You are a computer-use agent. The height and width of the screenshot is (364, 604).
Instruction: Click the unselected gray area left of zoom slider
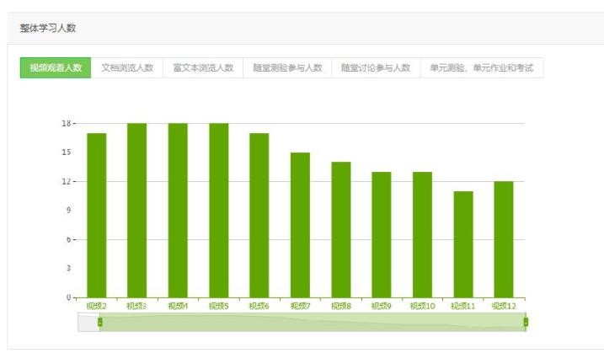point(88,322)
